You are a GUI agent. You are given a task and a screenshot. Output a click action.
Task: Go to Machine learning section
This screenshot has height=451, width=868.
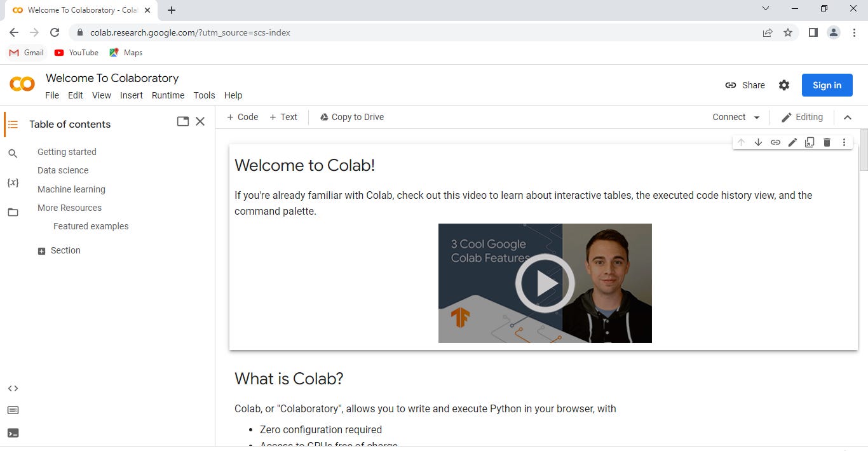coord(71,189)
